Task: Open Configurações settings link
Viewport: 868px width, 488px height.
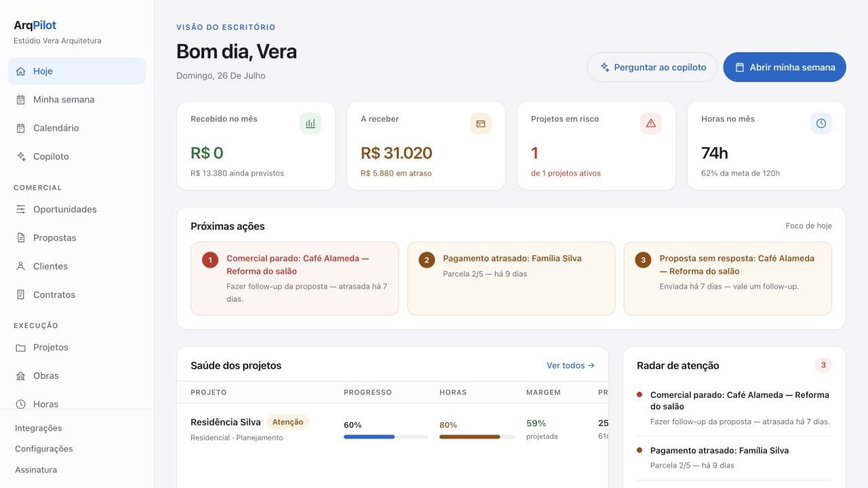Action: (x=44, y=449)
